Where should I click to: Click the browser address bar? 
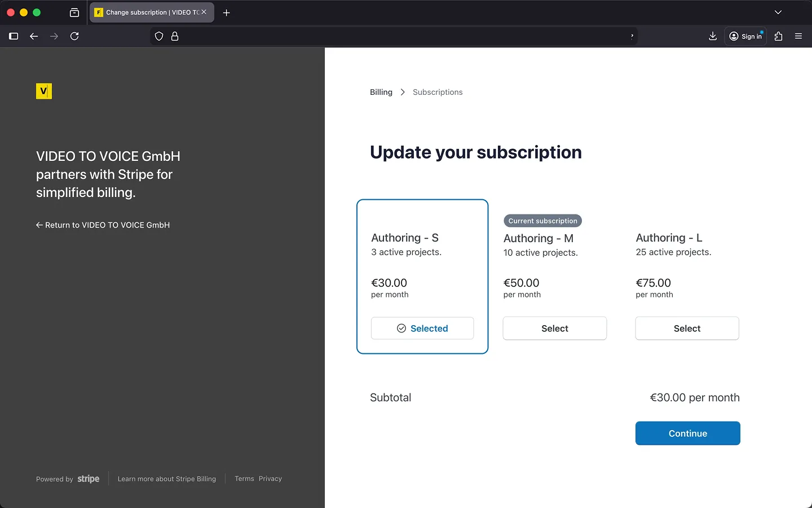click(395, 36)
